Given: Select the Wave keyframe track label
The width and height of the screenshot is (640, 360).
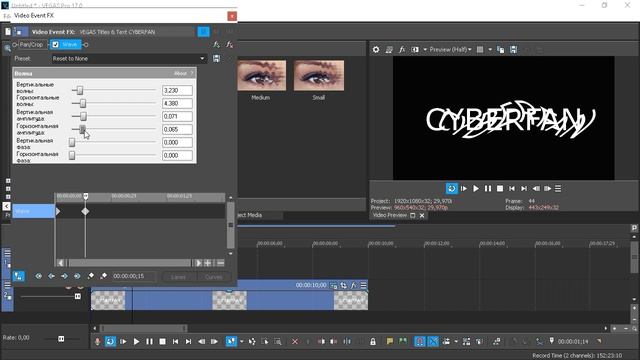Looking at the screenshot, I should coord(33,211).
